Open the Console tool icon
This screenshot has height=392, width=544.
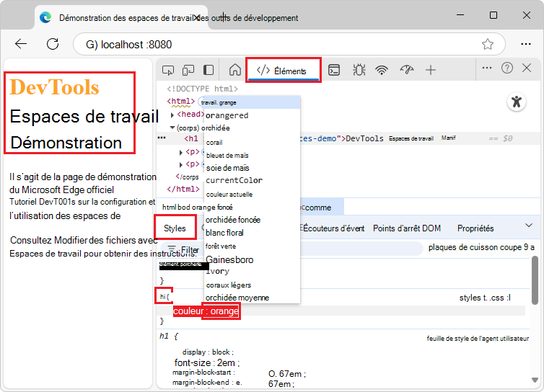pos(334,70)
